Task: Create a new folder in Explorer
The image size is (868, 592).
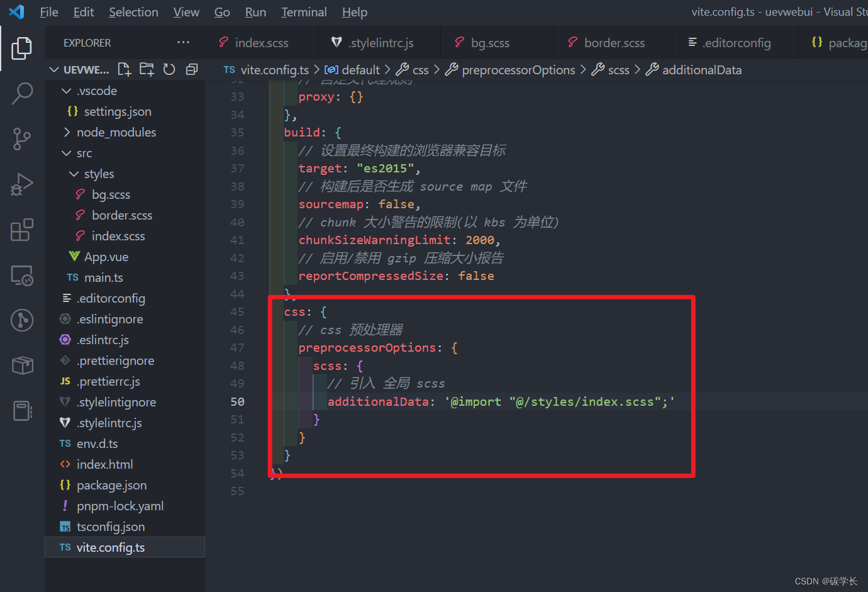Action: coord(147,69)
